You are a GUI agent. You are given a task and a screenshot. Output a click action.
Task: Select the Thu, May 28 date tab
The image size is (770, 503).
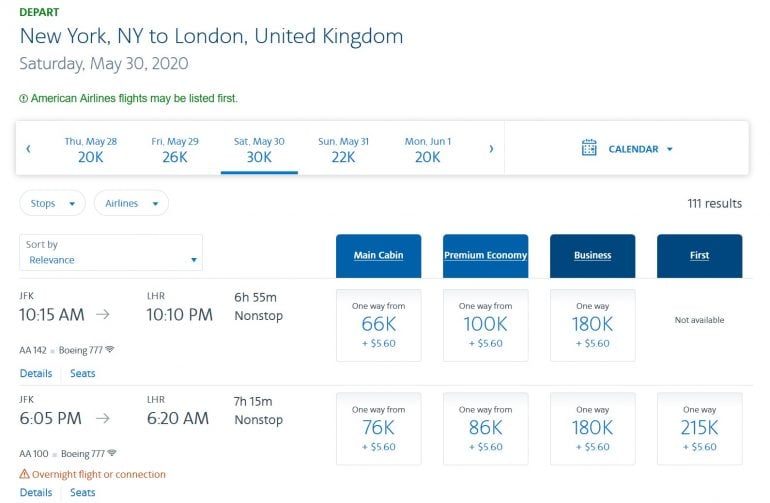pos(90,149)
